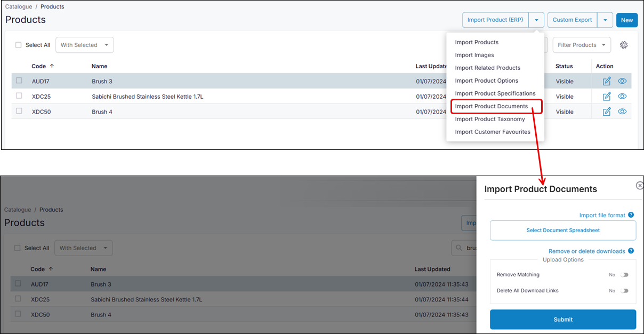Click help icon beside Import file format
Image resolution: width=644 pixels, height=334 pixels.
click(631, 215)
